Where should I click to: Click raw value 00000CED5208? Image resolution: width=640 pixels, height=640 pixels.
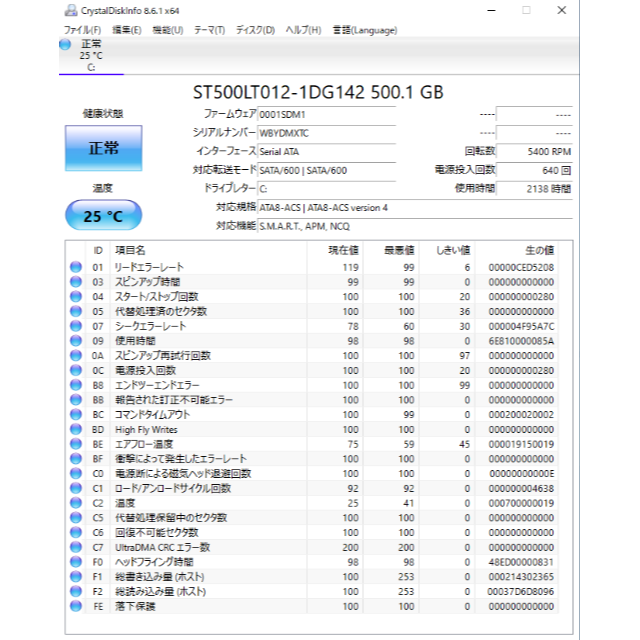click(x=521, y=267)
